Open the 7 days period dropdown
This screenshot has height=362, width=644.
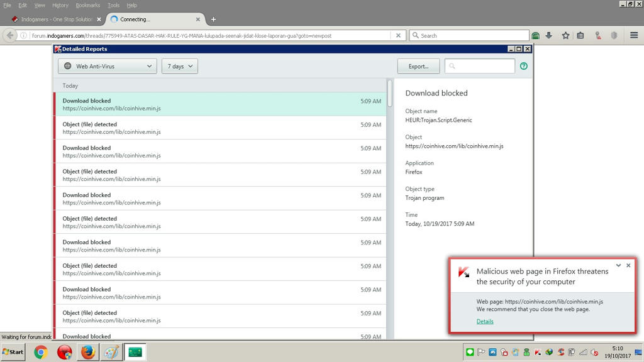[x=179, y=66]
